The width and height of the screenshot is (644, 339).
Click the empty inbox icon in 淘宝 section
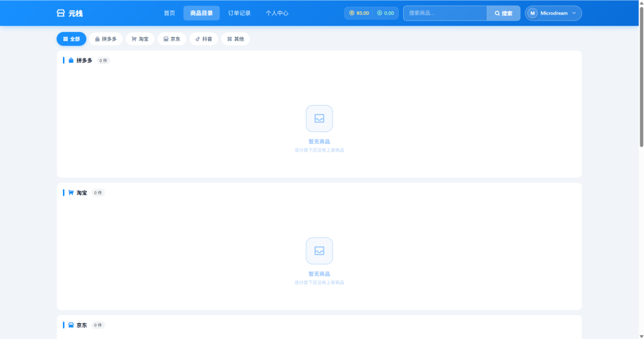point(319,251)
